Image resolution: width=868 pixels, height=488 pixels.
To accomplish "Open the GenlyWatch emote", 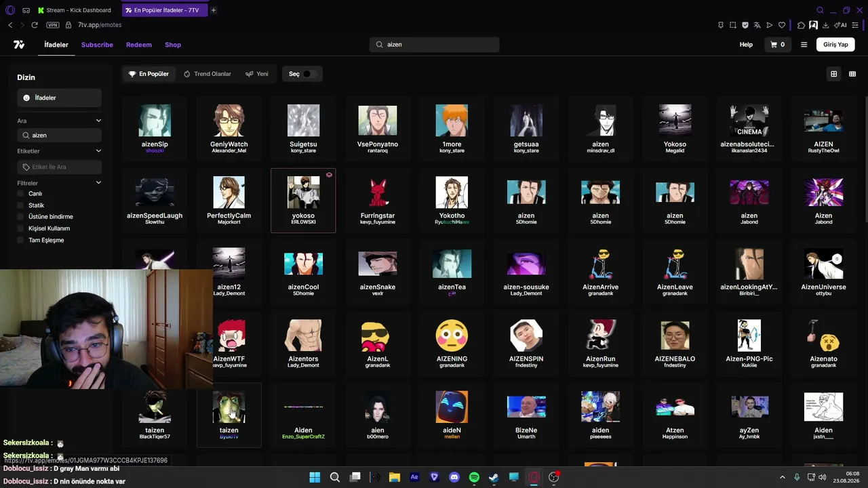I will click(x=229, y=128).
